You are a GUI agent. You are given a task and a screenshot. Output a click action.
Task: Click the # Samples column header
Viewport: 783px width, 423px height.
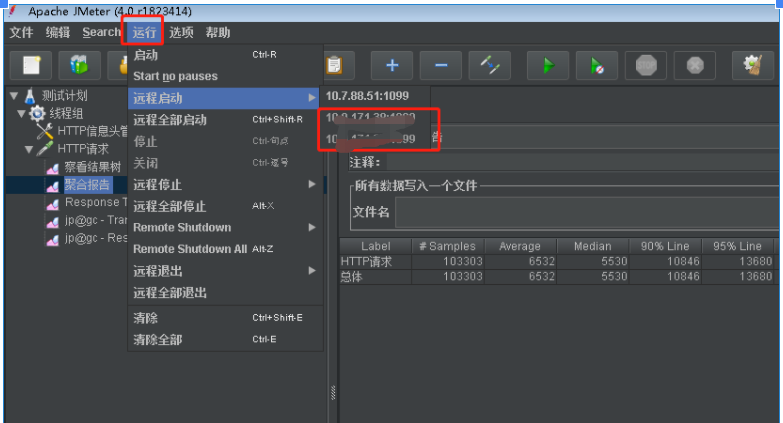pos(447,246)
